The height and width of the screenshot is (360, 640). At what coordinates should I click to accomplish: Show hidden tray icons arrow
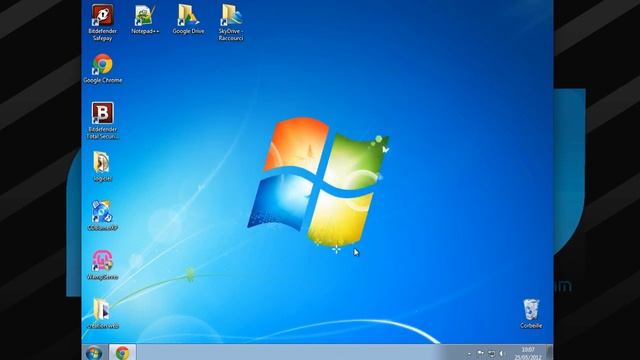coord(469,353)
